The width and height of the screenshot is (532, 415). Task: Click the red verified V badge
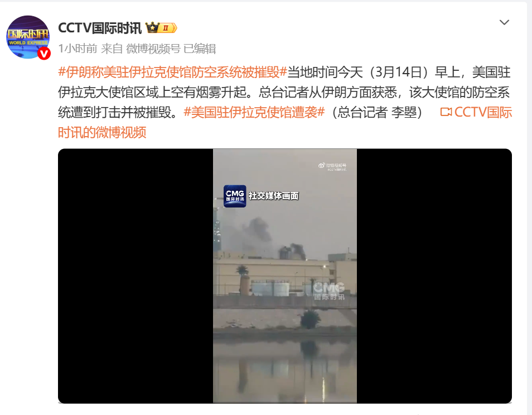point(44,54)
